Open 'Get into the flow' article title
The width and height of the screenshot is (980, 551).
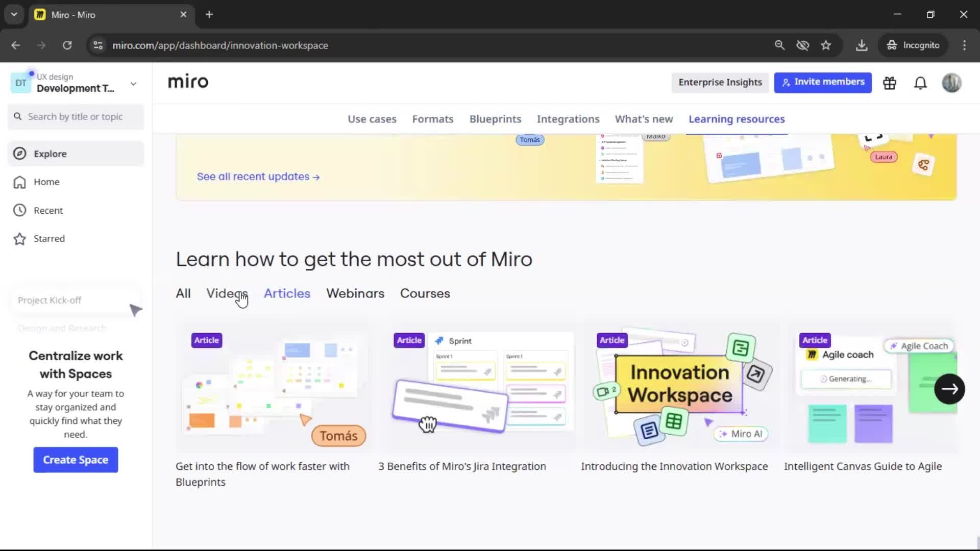(x=262, y=474)
